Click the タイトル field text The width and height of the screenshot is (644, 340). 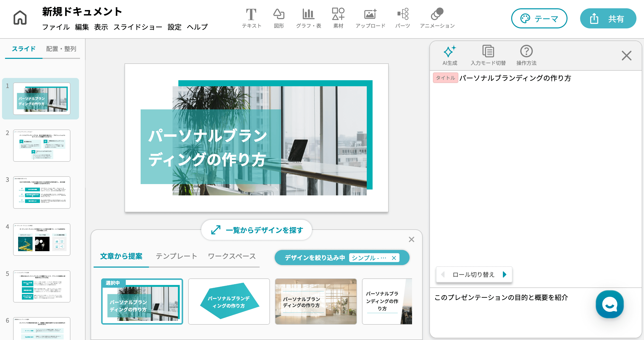click(x=515, y=78)
